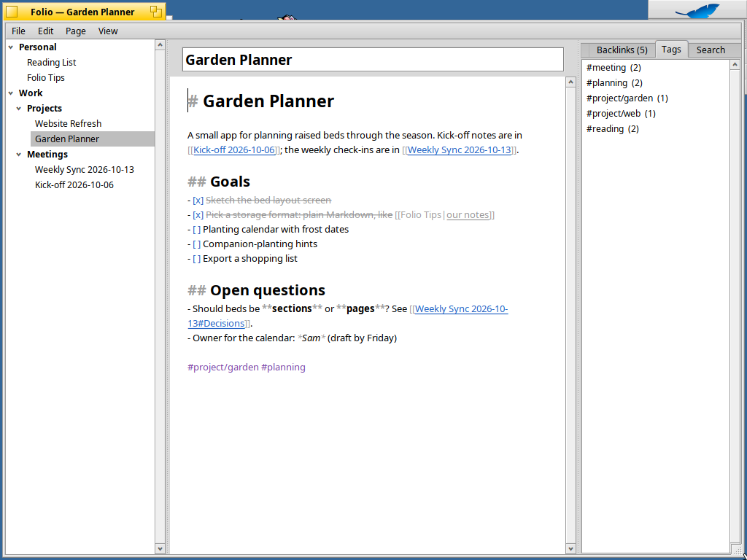Collapse the Work tree section

pyautogui.click(x=11, y=93)
